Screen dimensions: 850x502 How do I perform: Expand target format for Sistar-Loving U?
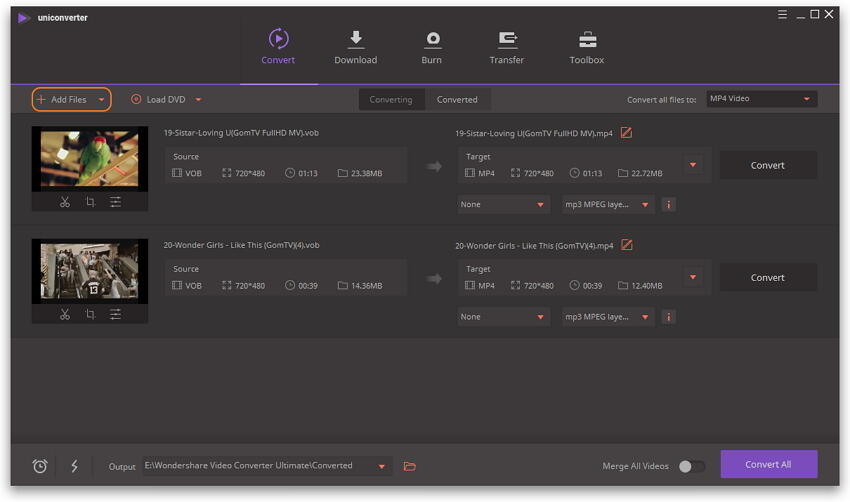(693, 165)
